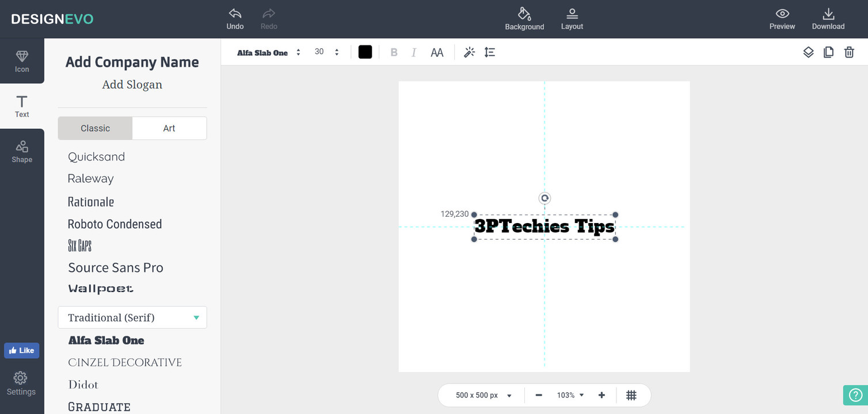This screenshot has height=414, width=868.
Task: Click the Download icon
Action: click(x=828, y=14)
